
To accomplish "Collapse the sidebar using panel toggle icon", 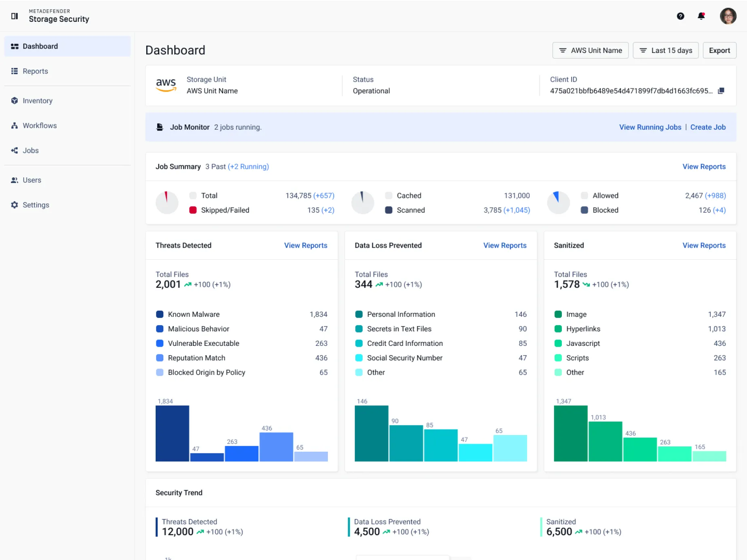I will (x=15, y=16).
